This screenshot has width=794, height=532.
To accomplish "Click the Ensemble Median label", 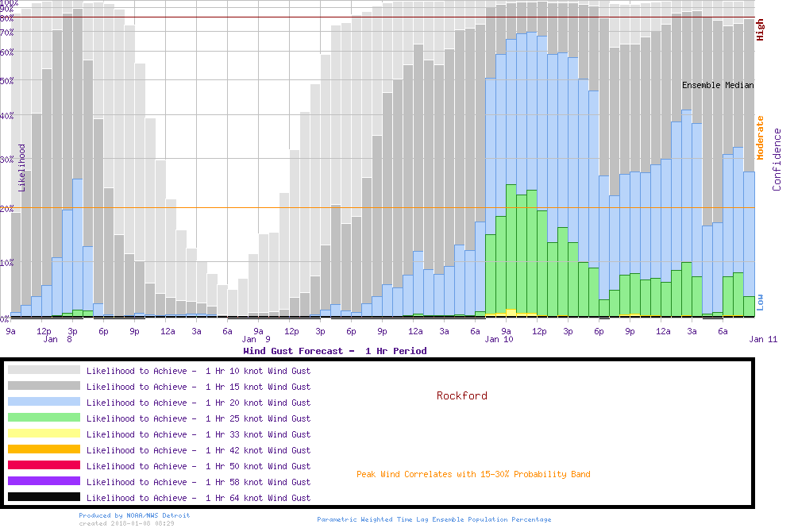I will pos(718,85).
